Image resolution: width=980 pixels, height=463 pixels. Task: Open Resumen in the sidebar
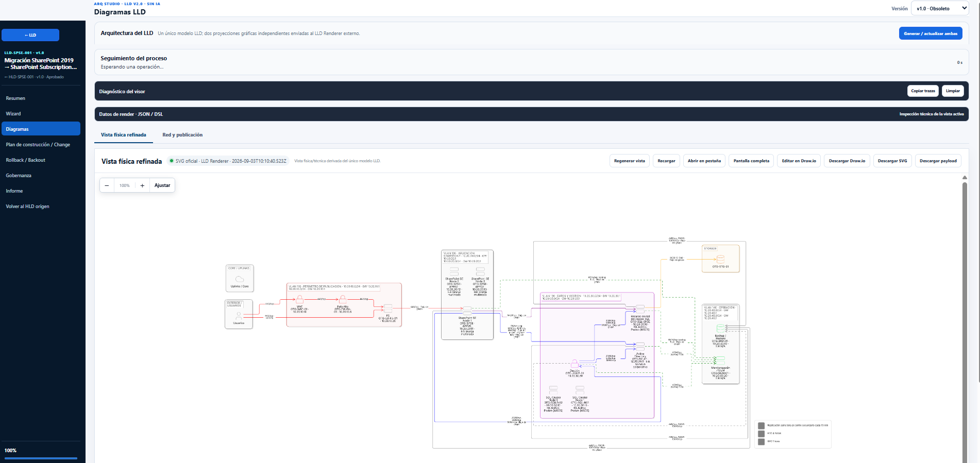41,98
